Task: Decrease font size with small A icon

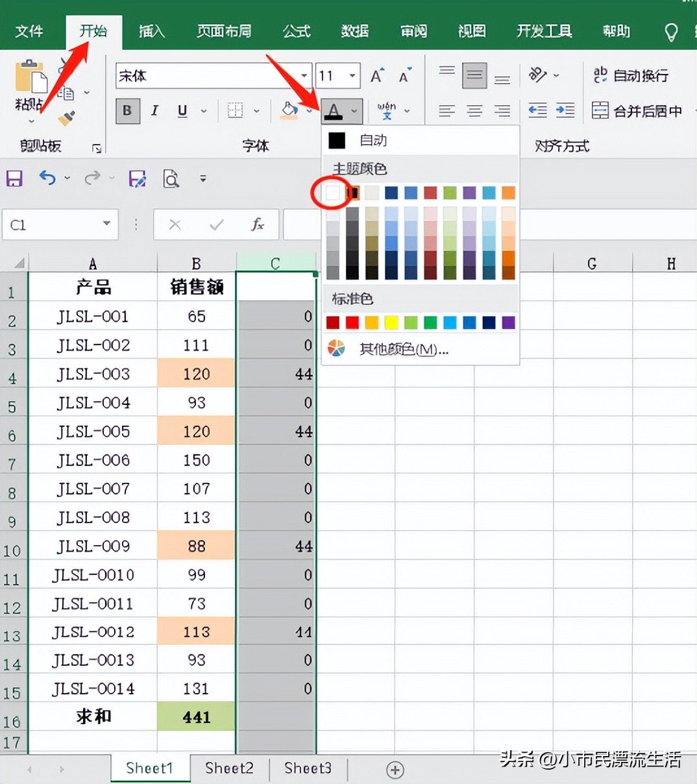Action: click(x=406, y=76)
